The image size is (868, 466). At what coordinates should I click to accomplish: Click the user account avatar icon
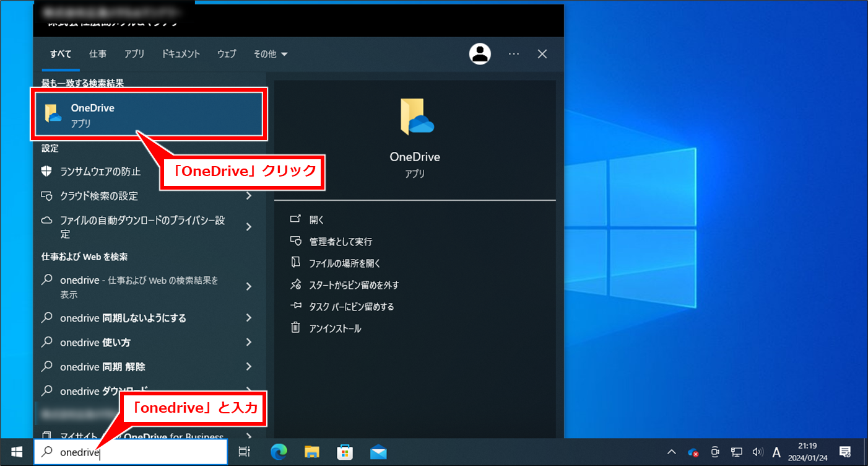[x=480, y=54]
